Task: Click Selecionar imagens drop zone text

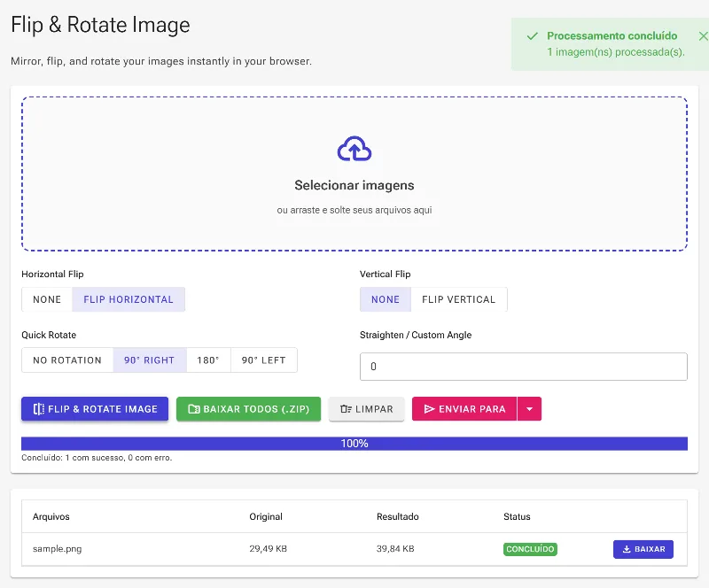Action: (x=354, y=185)
